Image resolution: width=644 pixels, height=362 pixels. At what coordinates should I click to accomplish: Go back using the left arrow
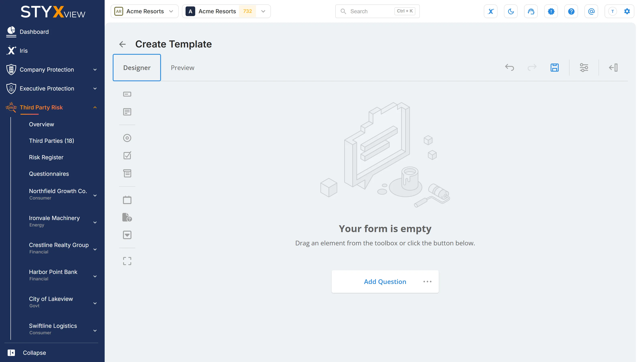(x=122, y=44)
